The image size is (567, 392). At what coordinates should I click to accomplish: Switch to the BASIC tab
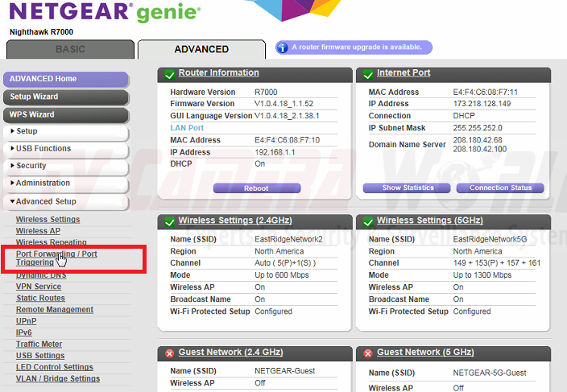point(70,49)
